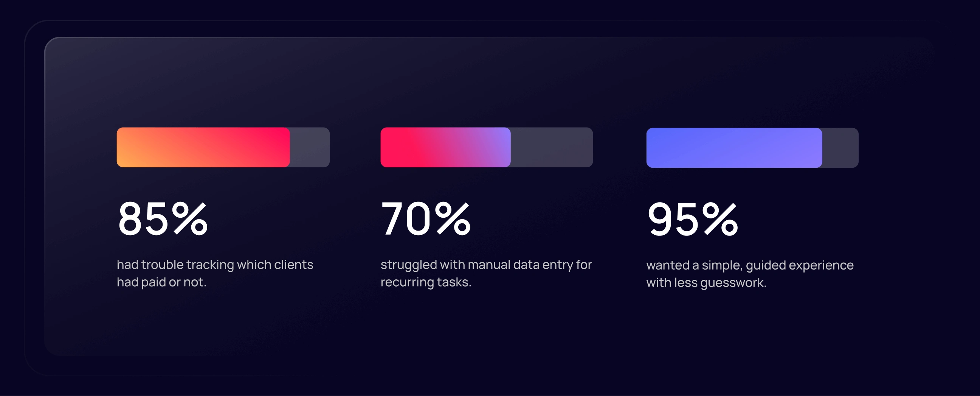Click the orange-red filled part of the 85% bar
980x396 pixels.
click(x=203, y=147)
